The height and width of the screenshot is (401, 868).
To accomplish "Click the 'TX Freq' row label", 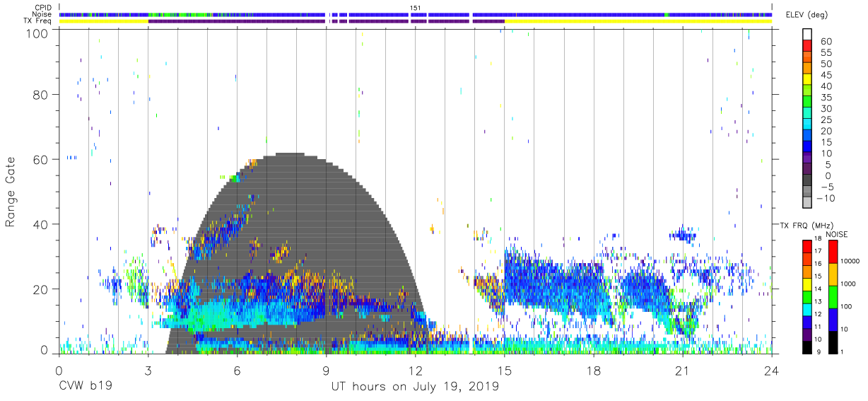I will [x=38, y=21].
